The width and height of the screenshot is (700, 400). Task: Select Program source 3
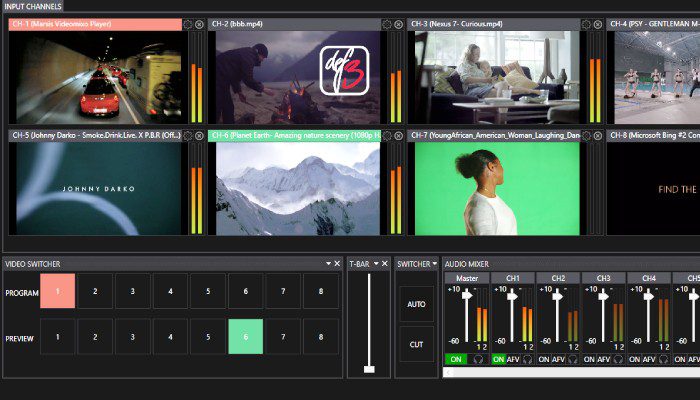tap(133, 291)
